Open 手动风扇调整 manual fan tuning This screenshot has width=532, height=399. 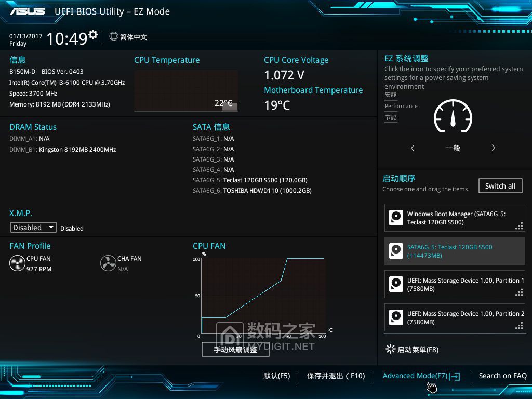235,349
